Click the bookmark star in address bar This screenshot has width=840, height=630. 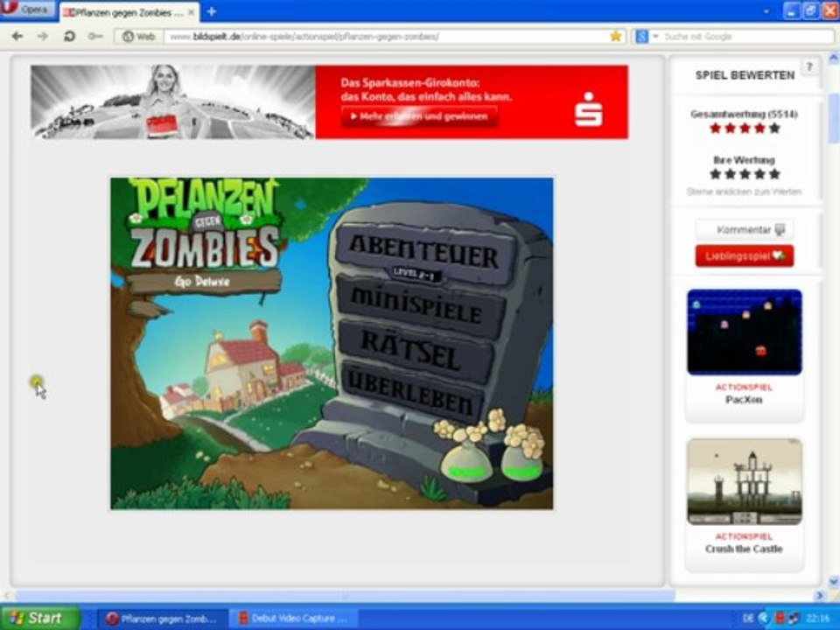(615, 37)
